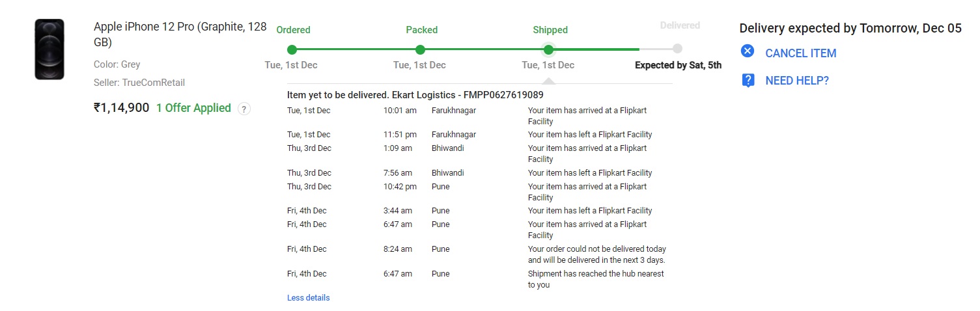Click the NEED HELP? link
The width and height of the screenshot is (980, 311).
[x=796, y=81]
